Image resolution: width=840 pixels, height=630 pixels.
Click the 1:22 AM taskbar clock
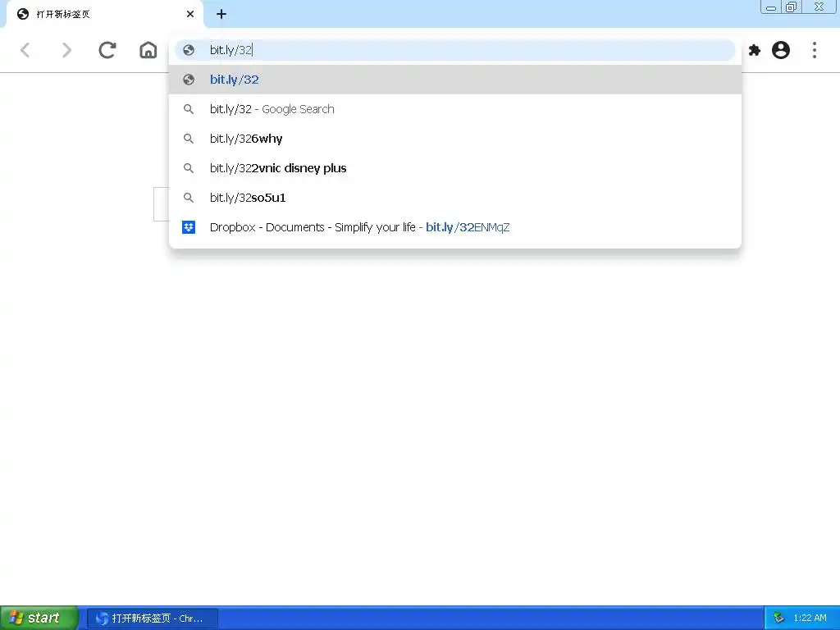coord(810,619)
